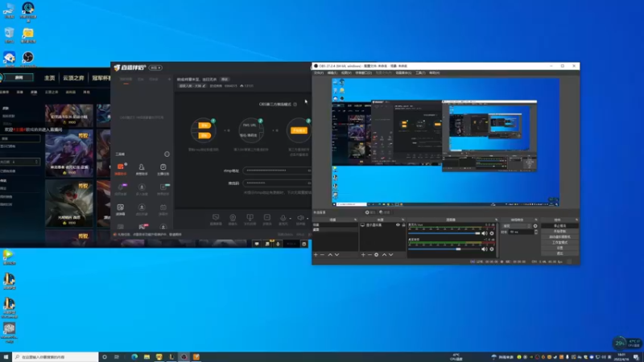Open 设置 from OBS controls
The height and width of the screenshot is (362, 644).
pos(559,248)
